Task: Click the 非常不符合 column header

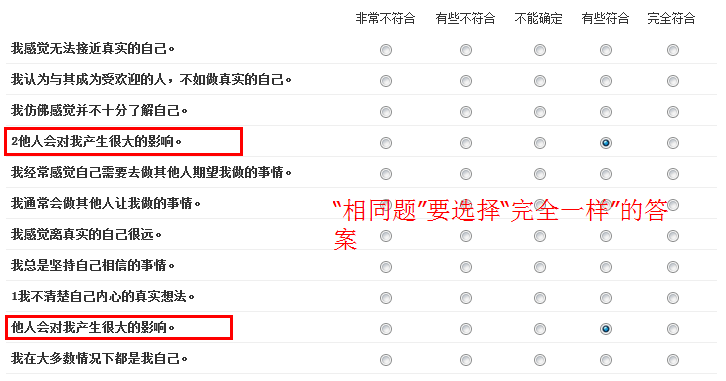Action: point(385,19)
